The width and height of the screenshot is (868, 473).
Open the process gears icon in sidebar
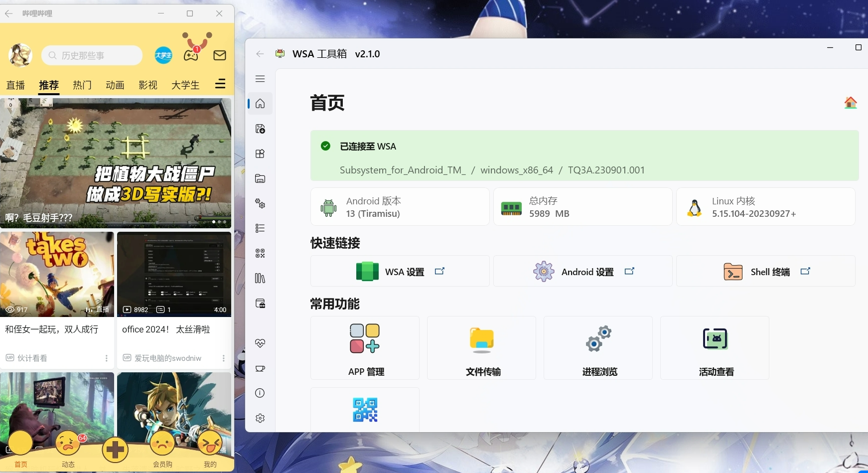[x=260, y=203]
